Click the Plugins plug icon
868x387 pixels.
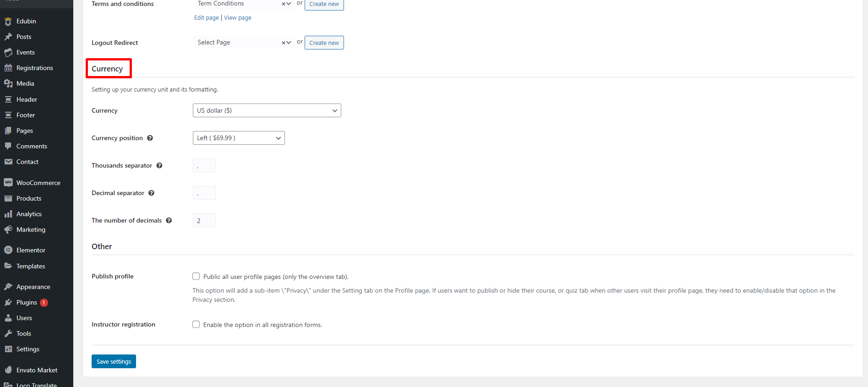coord(8,302)
